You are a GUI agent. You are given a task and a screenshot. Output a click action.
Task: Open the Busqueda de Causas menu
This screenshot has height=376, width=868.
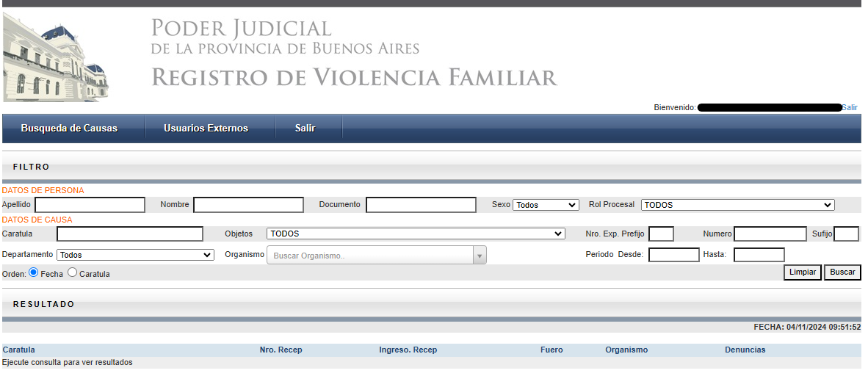[x=69, y=128]
